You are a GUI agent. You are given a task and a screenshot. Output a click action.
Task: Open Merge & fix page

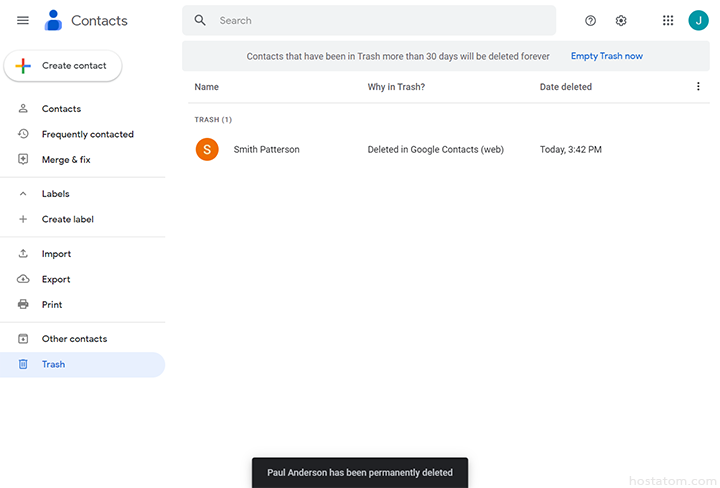[66, 160]
